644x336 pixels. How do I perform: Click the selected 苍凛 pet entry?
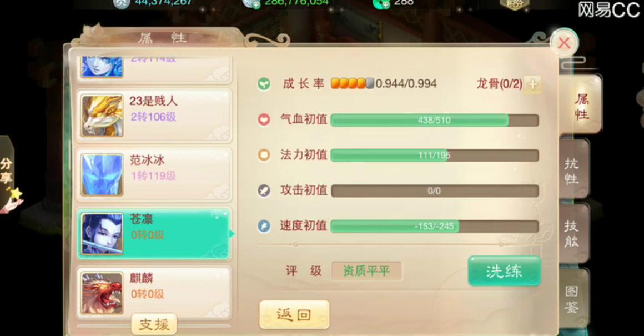pyautogui.click(x=153, y=233)
